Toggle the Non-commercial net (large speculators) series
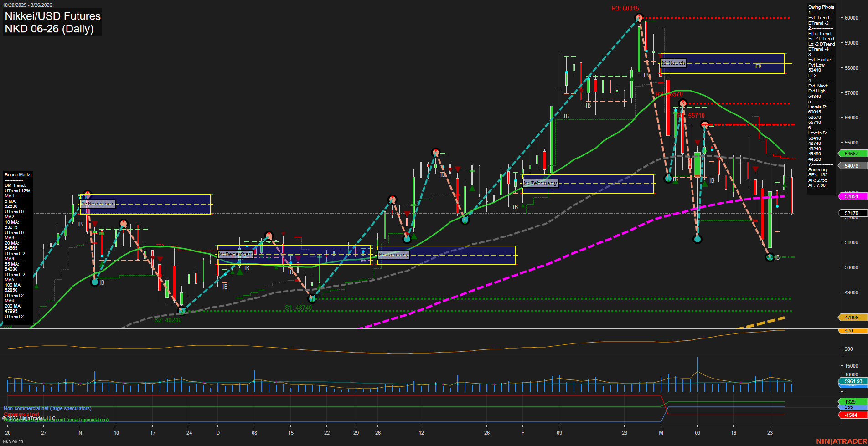Image resolution: width=868 pixels, height=446 pixels. click(47, 408)
